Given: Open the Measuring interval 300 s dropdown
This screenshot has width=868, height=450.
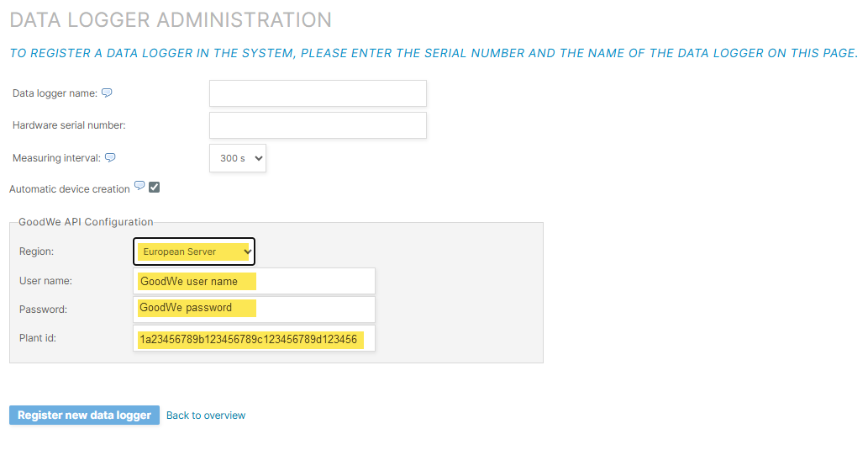Looking at the screenshot, I should pyautogui.click(x=238, y=158).
